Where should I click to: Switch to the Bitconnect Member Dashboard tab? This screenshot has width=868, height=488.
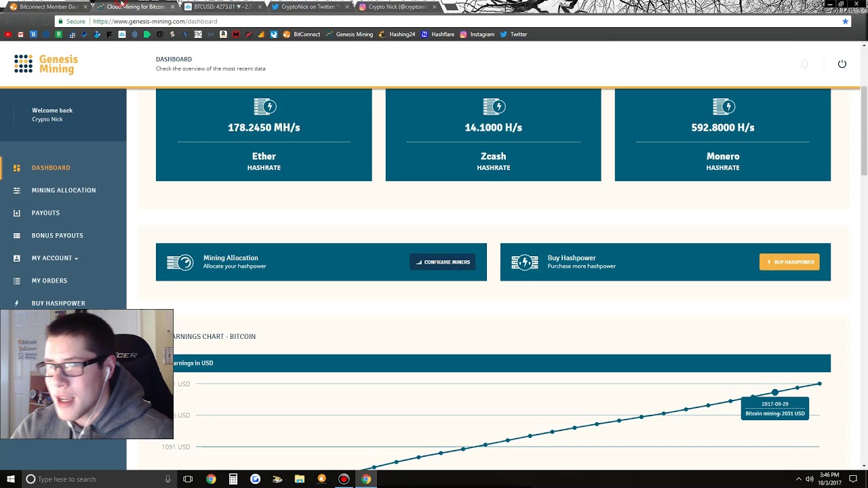pyautogui.click(x=47, y=7)
